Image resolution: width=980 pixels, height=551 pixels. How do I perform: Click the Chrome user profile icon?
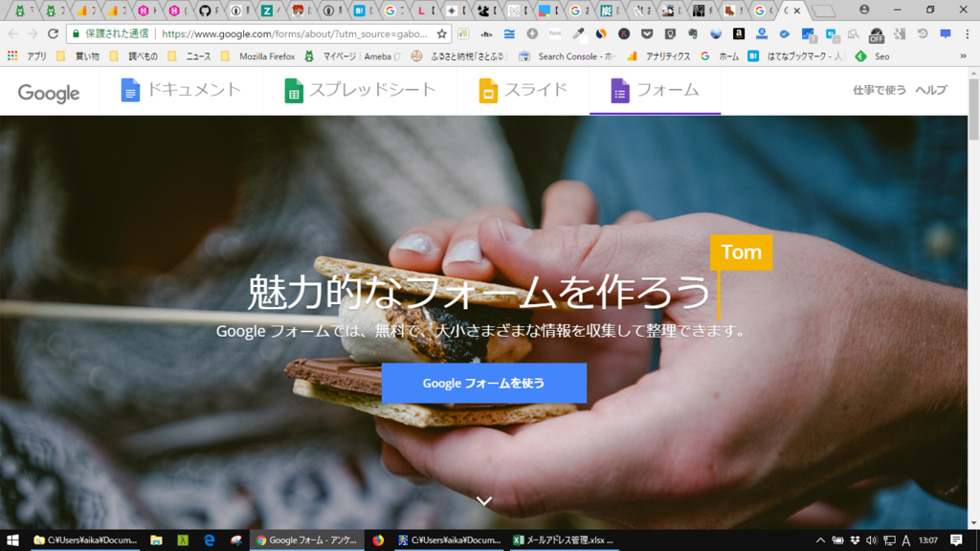(x=864, y=10)
